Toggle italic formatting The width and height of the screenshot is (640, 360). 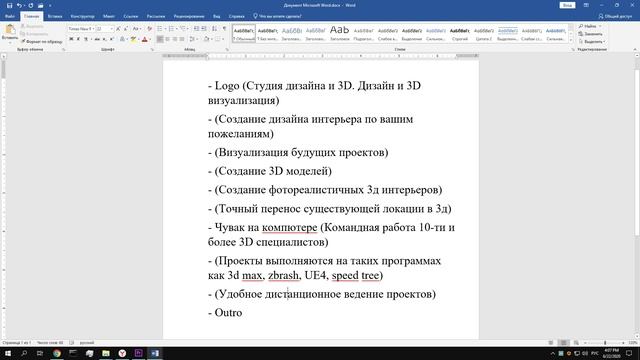click(x=78, y=39)
